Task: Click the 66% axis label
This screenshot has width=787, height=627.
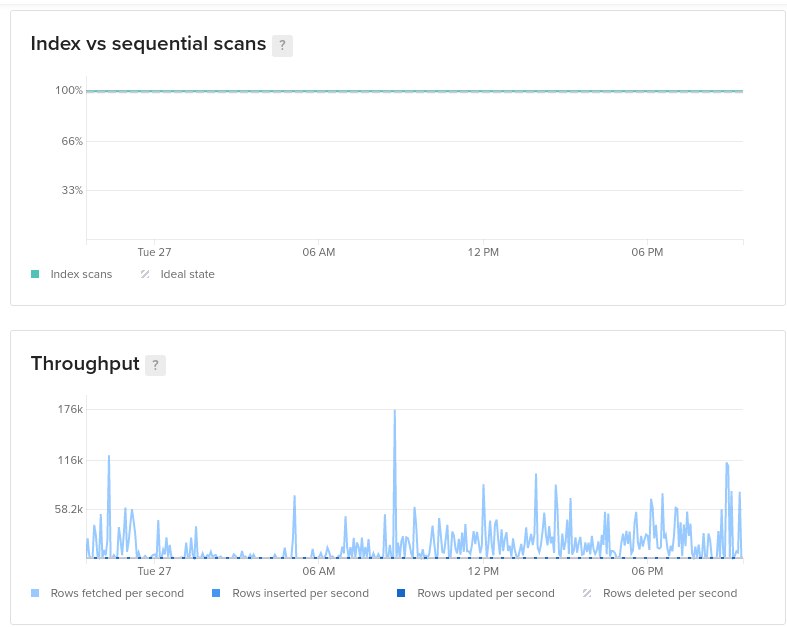Action: pos(72,141)
